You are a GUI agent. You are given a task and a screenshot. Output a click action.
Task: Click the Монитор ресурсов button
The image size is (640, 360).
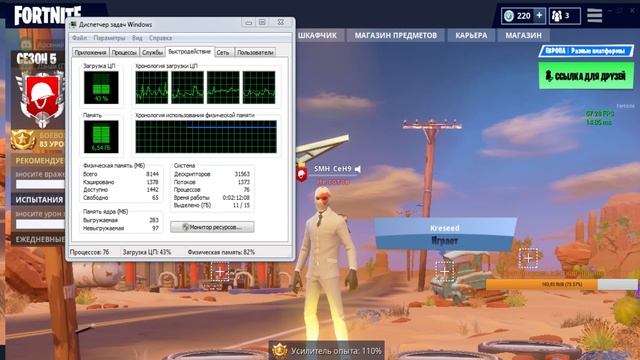point(212,227)
